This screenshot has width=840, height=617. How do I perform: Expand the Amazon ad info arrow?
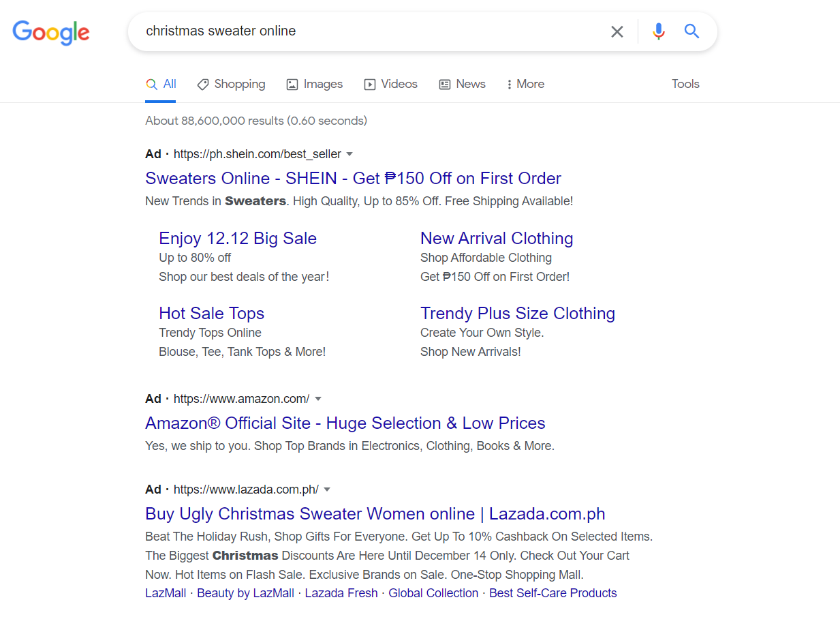point(319,399)
